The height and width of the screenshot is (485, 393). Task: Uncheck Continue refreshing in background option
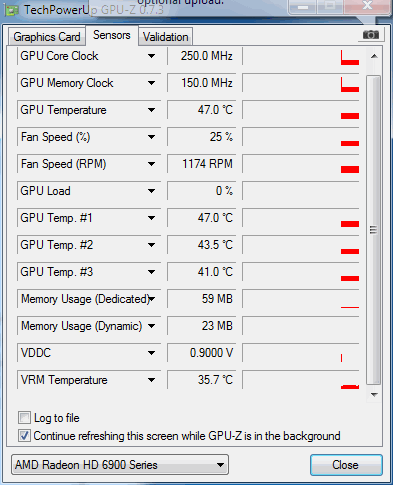24,436
